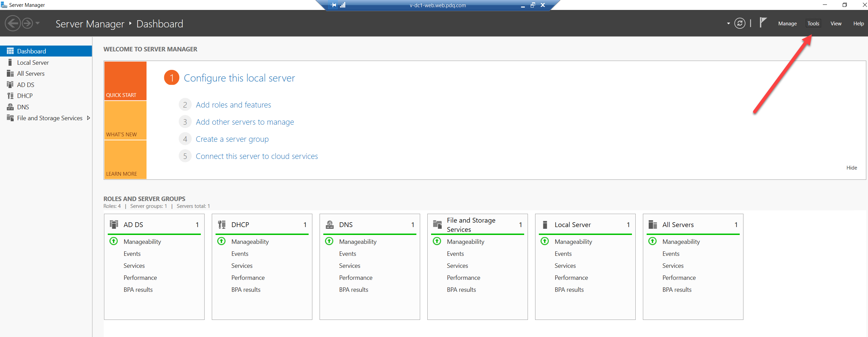Screen dimensions: 868x337
Task: Select All Servers in the sidebar
Action: [x=46, y=73]
